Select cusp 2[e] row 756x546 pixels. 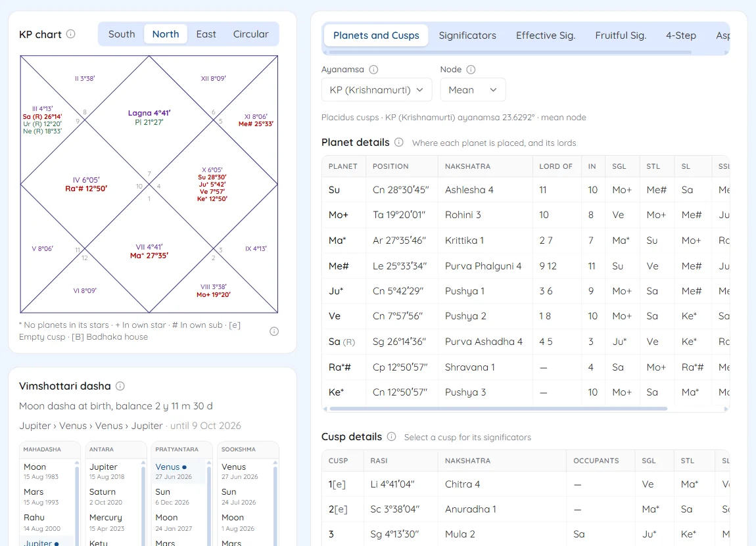(x=525, y=509)
